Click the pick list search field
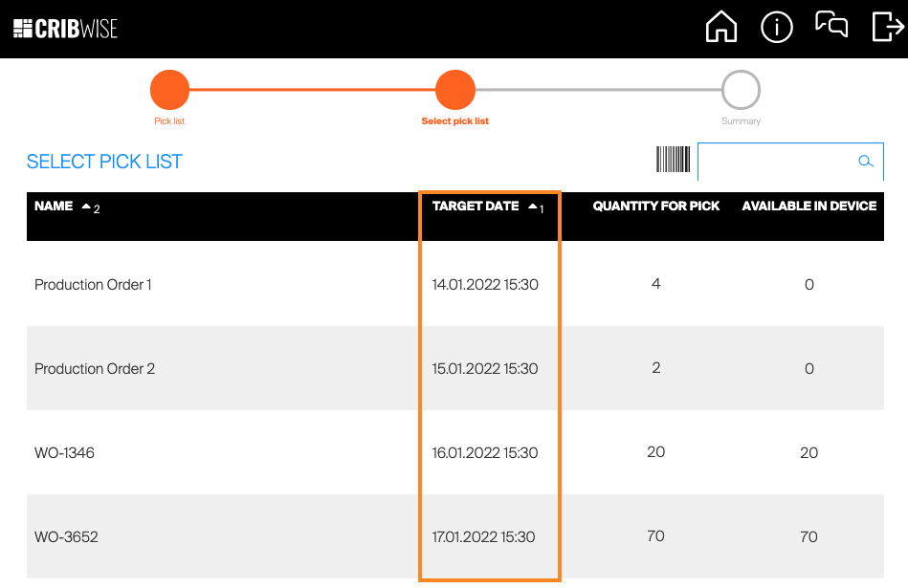 click(x=777, y=162)
